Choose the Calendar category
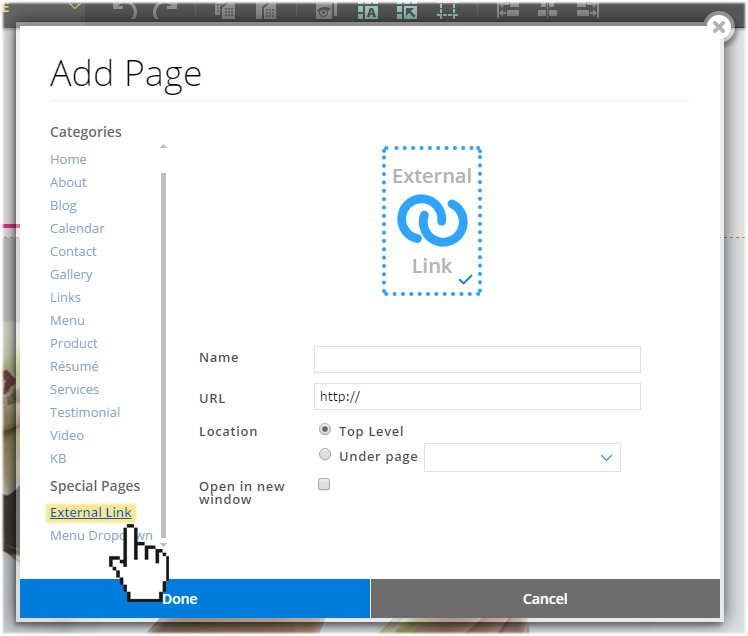748x636 pixels. pos(77,229)
